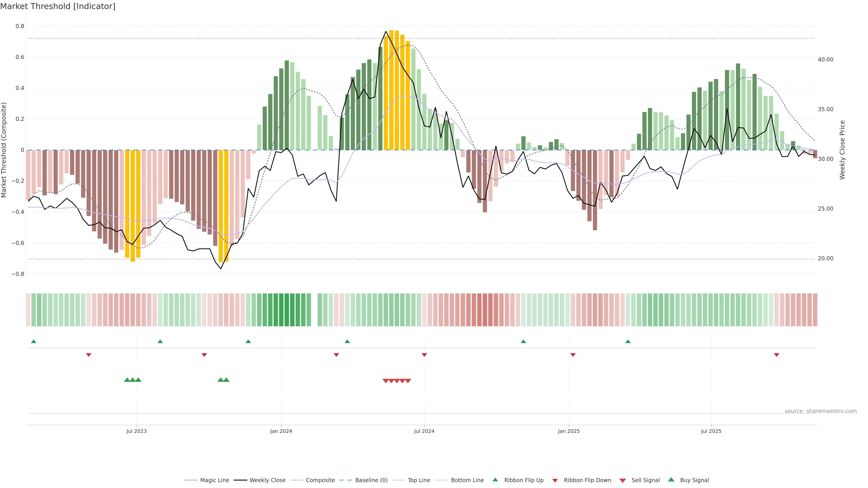Click the Weekly Close Price axis title
This screenshot has width=868, height=488.
pyautogui.click(x=842, y=150)
